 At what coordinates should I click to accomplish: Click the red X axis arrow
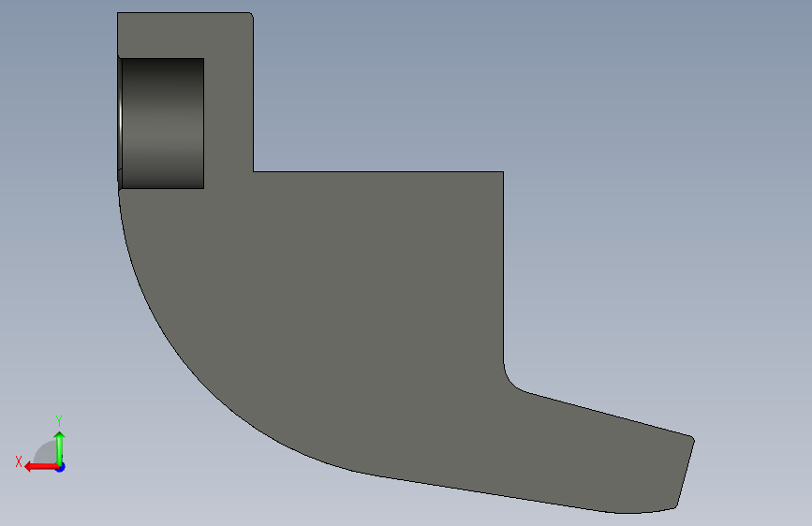pos(40,467)
